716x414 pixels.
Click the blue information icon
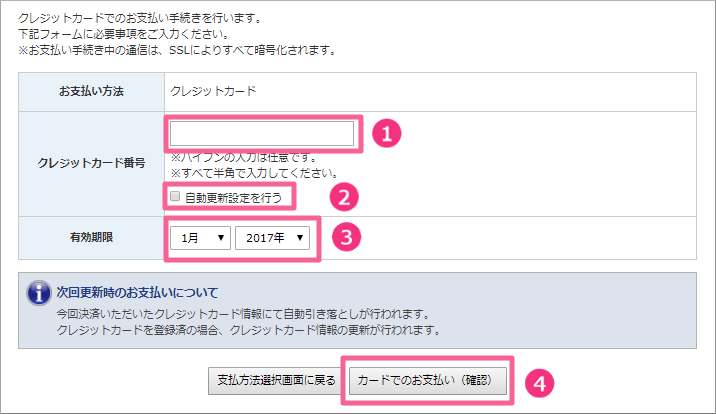pyautogui.click(x=39, y=293)
